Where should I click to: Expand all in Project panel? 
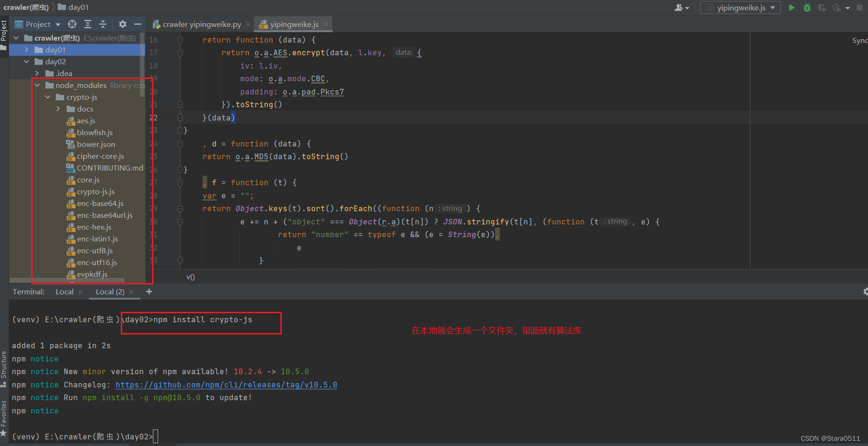(x=88, y=24)
